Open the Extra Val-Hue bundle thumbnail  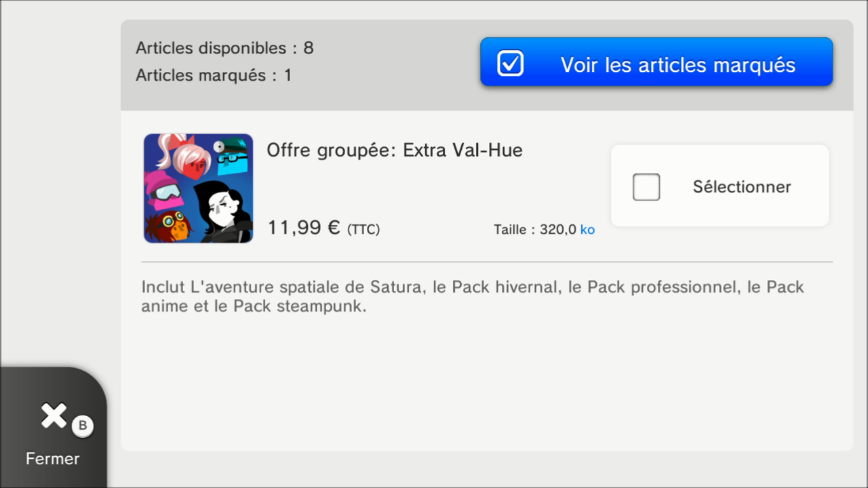pos(198,188)
